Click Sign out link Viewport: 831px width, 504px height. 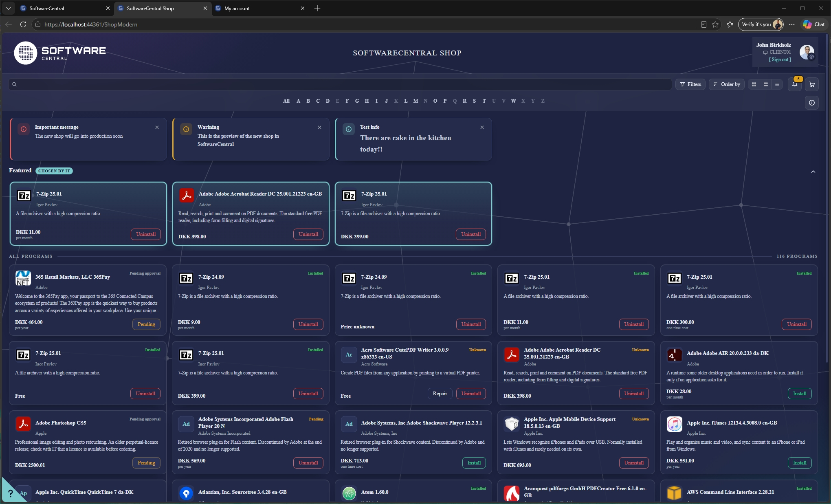point(780,59)
